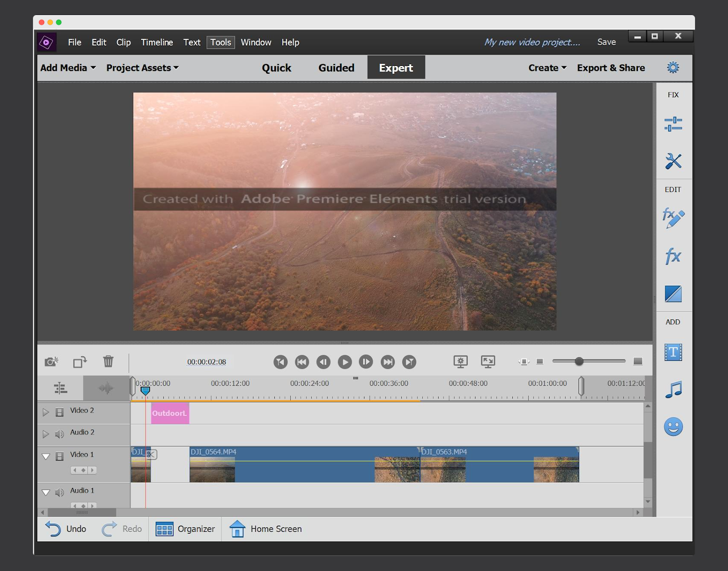Expand the Video 2 track
This screenshot has width=728, height=571.
[45, 412]
